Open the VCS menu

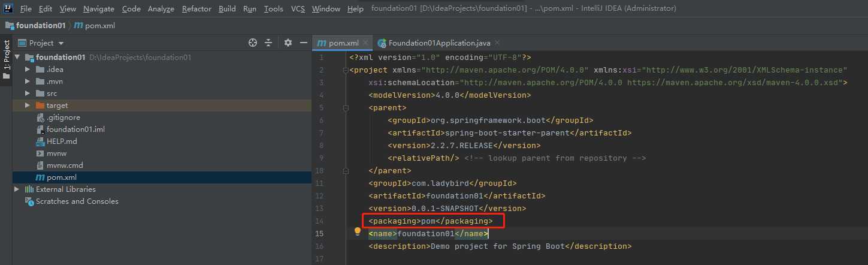click(x=298, y=9)
